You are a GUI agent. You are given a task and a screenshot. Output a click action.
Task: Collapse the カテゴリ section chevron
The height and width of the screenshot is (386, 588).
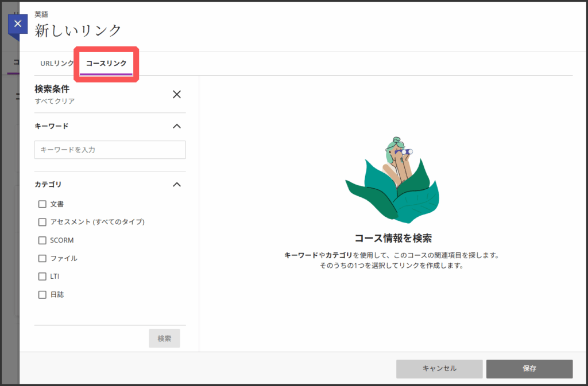tap(177, 185)
